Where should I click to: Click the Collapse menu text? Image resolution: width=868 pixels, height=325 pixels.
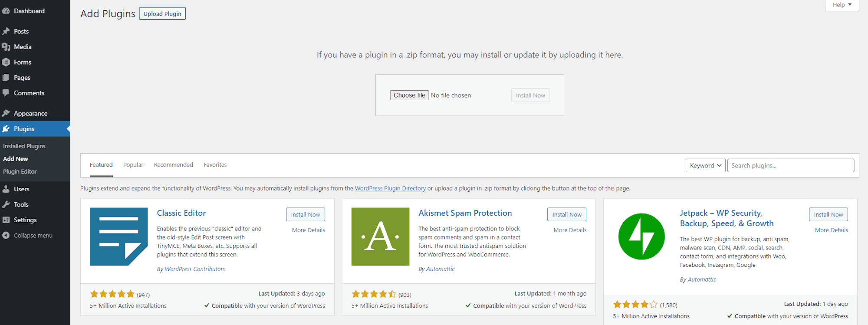(33, 235)
